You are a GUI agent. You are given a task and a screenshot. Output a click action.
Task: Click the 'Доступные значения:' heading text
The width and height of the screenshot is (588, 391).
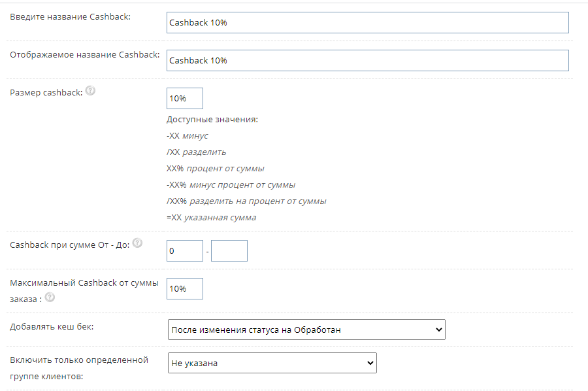tap(212, 120)
